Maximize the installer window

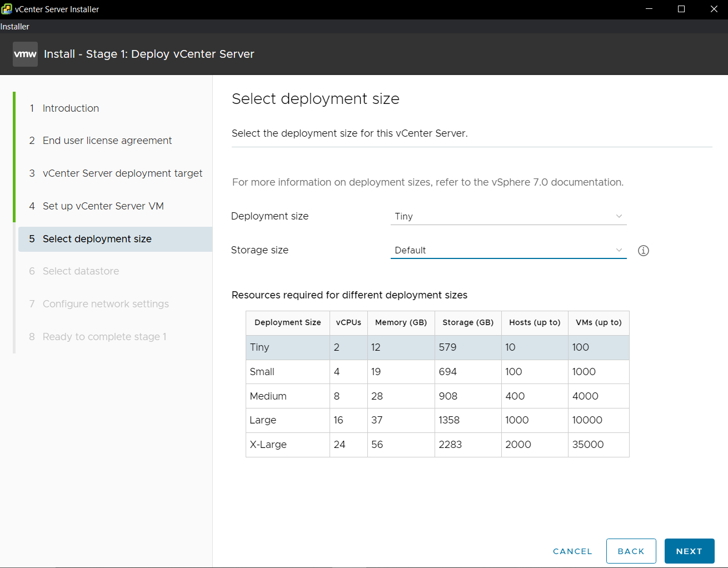point(681,9)
